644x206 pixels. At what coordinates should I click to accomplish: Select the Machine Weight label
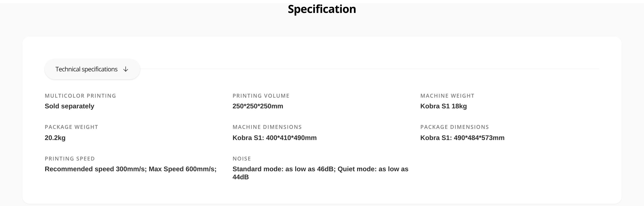coord(447,96)
